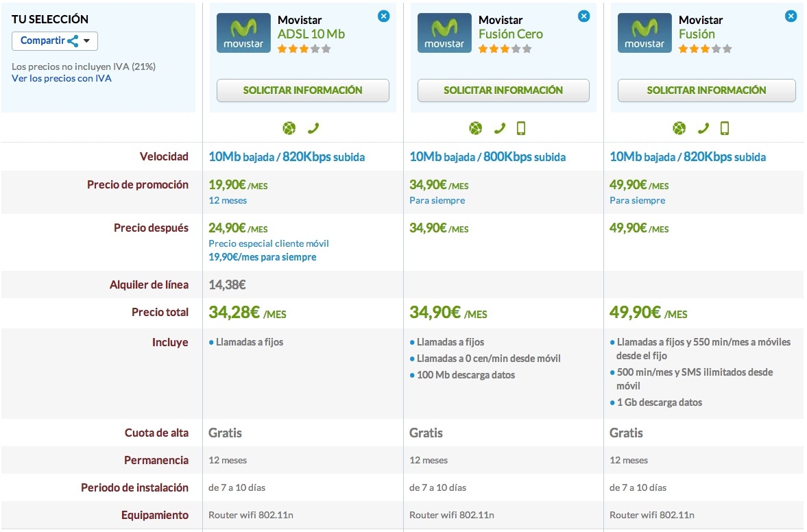This screenshot has height=532, width=807.
Task: Click the mobile phone icon under Fusión
Action: click(x=725, y=128)
